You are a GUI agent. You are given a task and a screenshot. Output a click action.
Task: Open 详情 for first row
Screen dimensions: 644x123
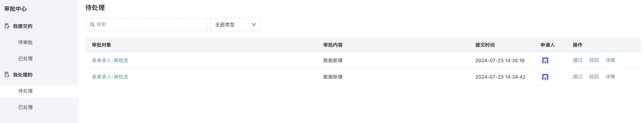610,60
